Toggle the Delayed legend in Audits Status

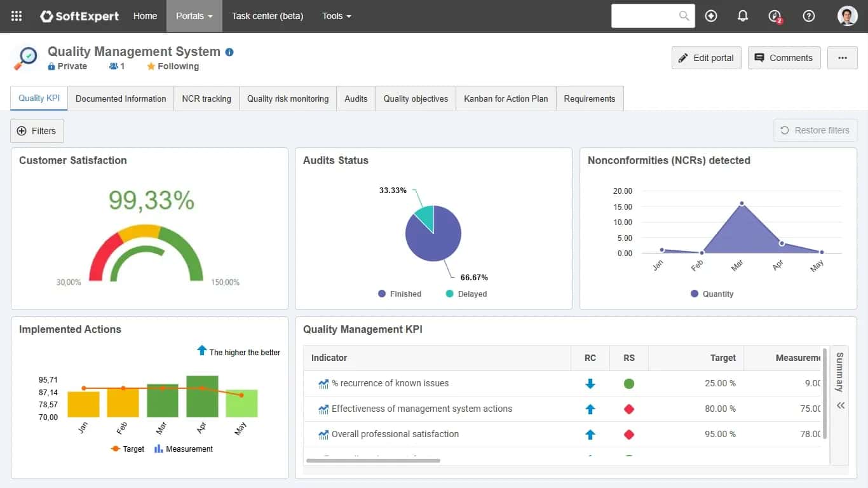[466, 294]
